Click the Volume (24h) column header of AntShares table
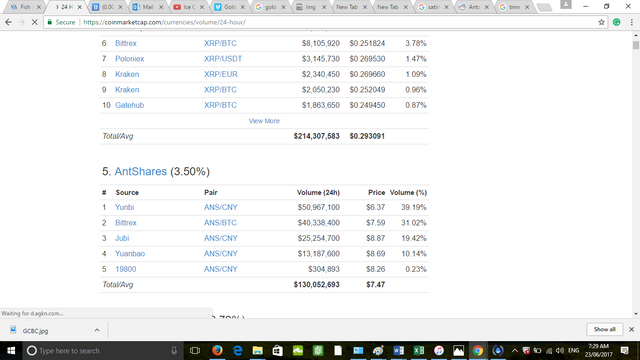The image size is (640, 360). pos(318,193)
